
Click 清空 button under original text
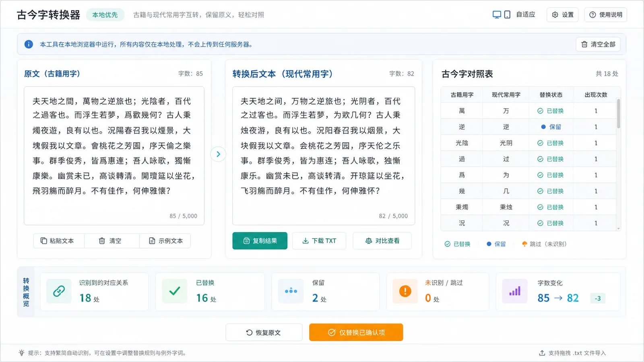coord(111,241)
